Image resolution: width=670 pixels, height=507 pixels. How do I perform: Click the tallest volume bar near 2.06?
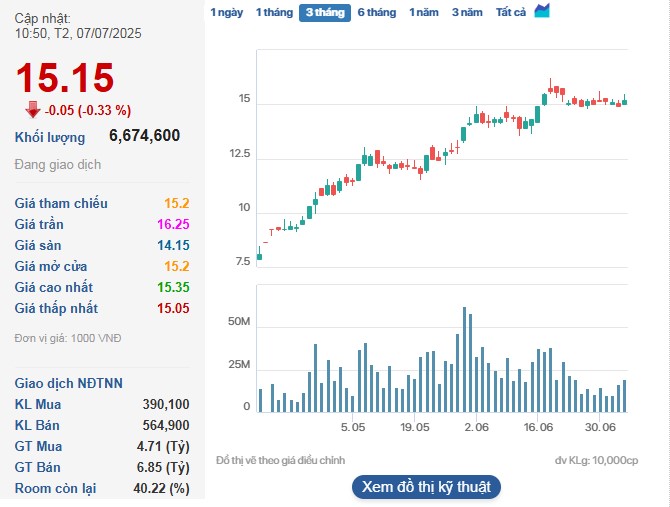[465, 359]
